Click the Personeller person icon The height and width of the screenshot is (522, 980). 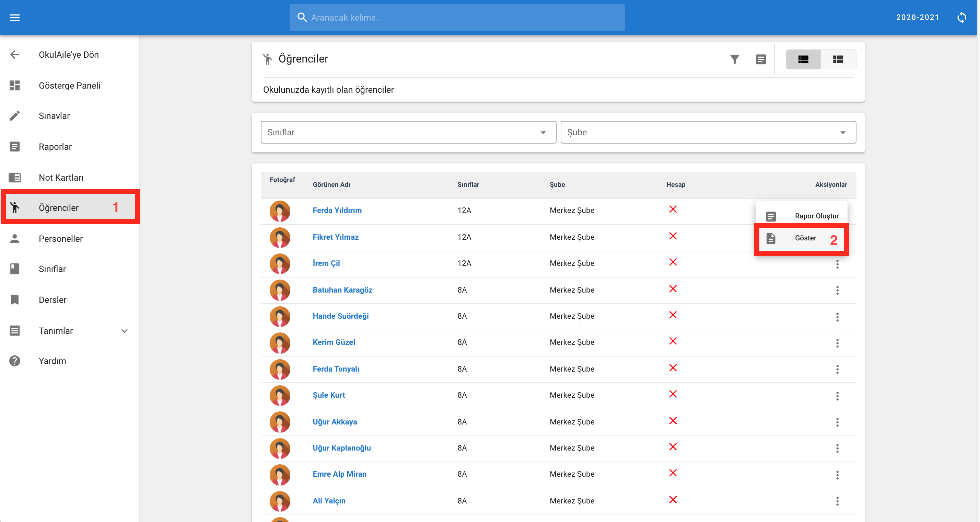tap(14, 239)
